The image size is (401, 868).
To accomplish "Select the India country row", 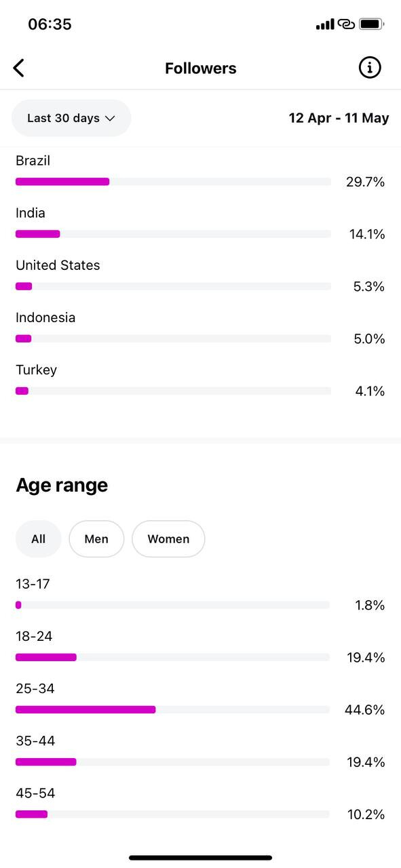I will (200, 224).
